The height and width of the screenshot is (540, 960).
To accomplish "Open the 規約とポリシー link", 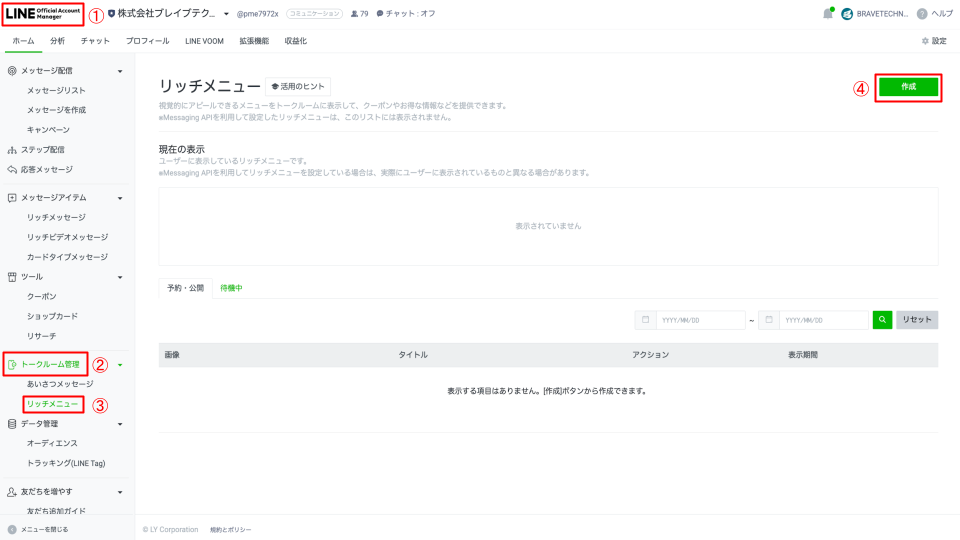I will (230, 530).
